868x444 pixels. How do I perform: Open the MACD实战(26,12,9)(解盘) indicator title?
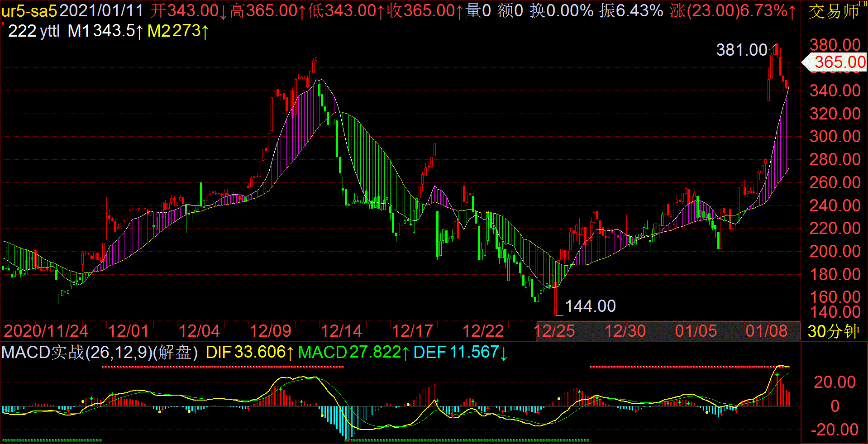click(x=100, y=353)
